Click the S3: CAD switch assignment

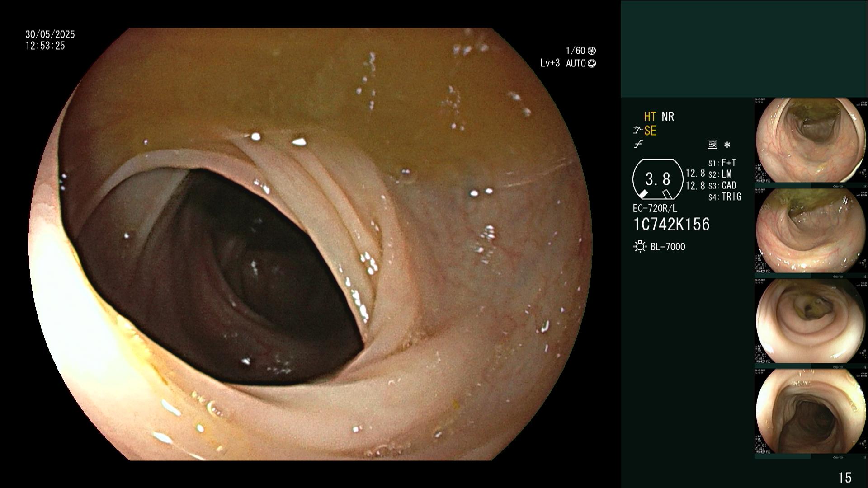[722, 185]
